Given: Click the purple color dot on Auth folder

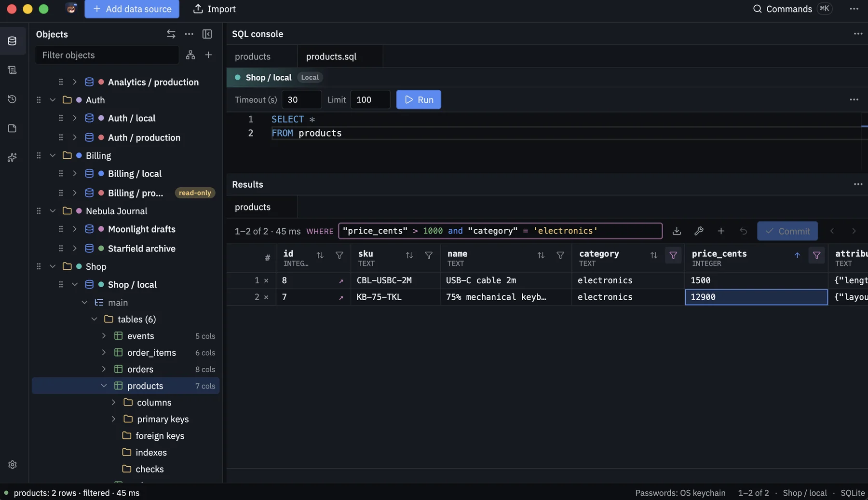Looking at the screenshot, I should click(79, 100).
